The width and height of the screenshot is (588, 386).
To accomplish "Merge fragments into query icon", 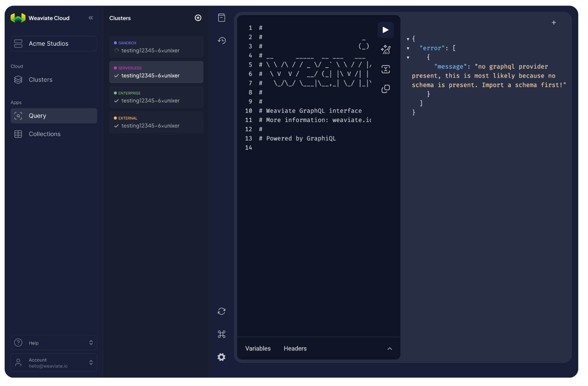I will point(386,69).
